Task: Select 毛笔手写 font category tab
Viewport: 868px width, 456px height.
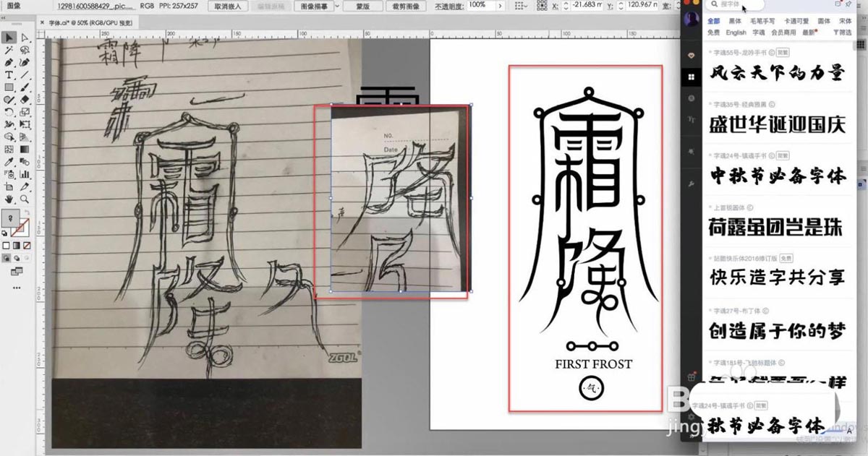Action: coord(762,22)
